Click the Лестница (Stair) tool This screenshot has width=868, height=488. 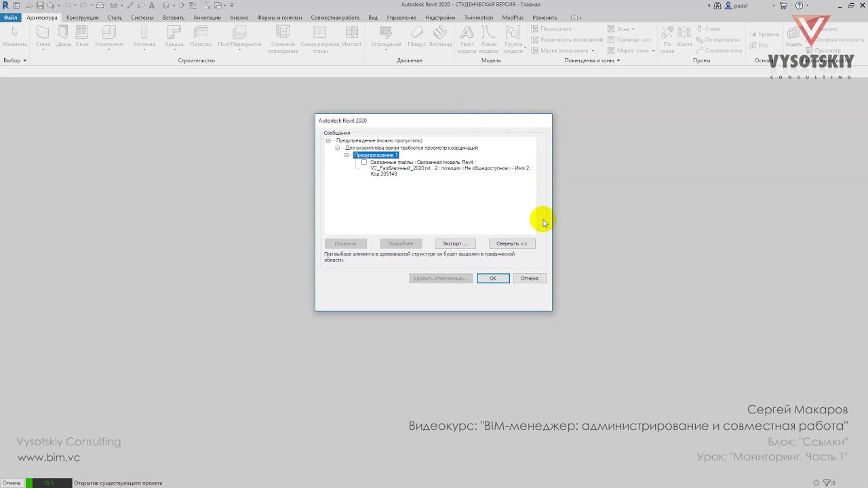pyautogui.click(x=440, y=37)
